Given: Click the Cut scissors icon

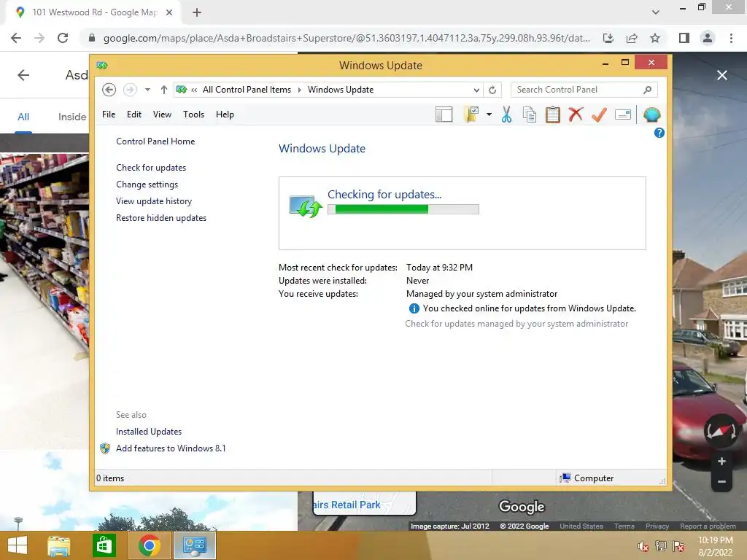Looking at the screenshot, I should (x=506, y=114).
